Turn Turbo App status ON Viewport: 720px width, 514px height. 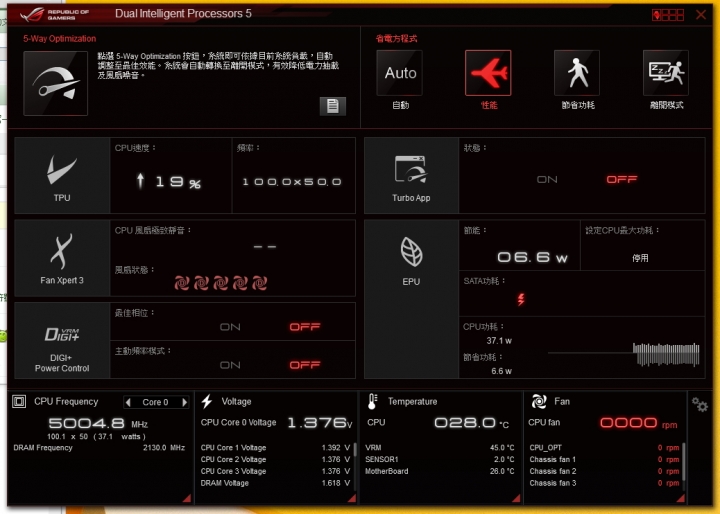(x=547, y=180)
